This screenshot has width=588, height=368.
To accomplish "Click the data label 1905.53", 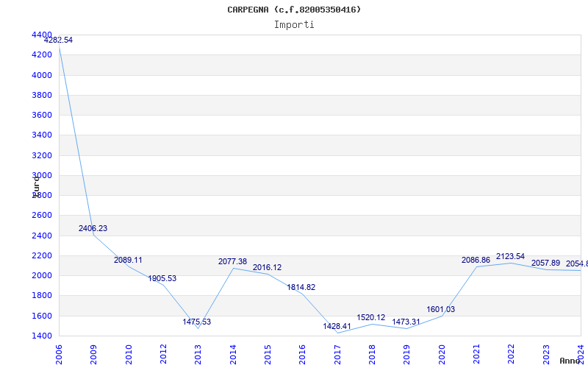I will (162, 278).
